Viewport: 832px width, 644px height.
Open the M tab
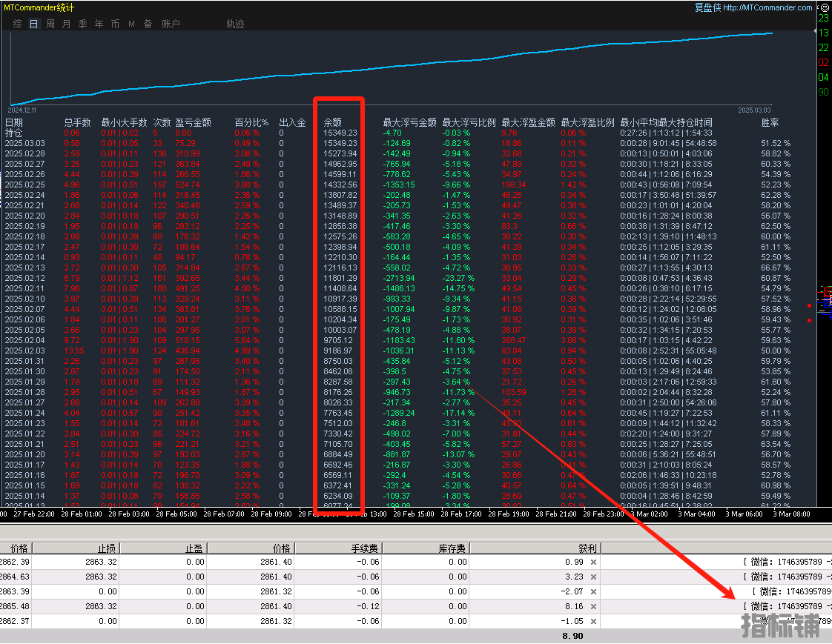point(131,24)
